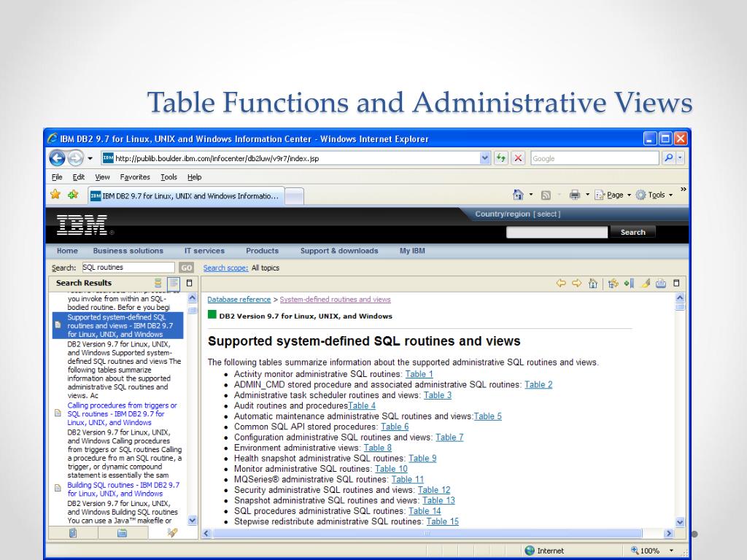Click the browser Back arrow button
Viewport: 747px width, 560px height.
[57, 158]
